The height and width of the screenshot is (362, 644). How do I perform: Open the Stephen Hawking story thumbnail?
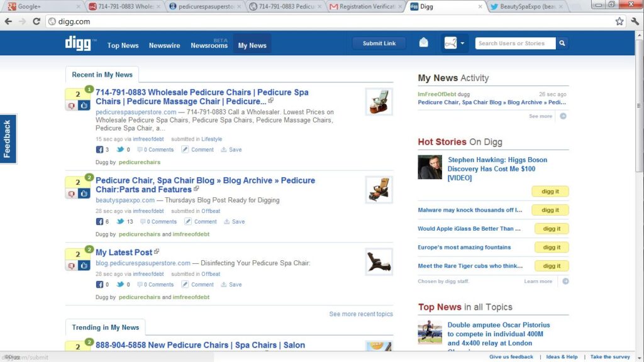click(430, 167)
